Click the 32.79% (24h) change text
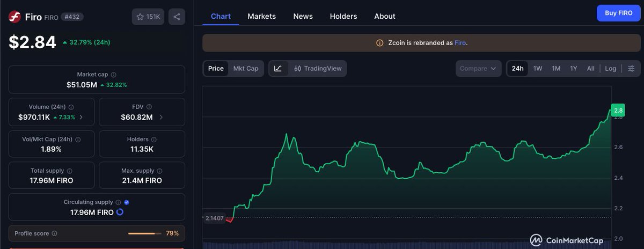The image size is (644, 249). [x=86, y=42]
